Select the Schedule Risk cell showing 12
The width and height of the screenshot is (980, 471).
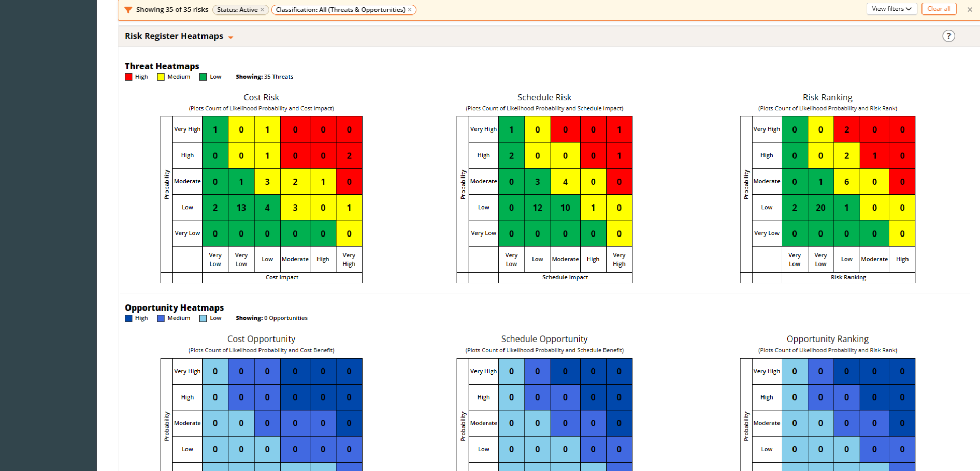click(538, 208)
